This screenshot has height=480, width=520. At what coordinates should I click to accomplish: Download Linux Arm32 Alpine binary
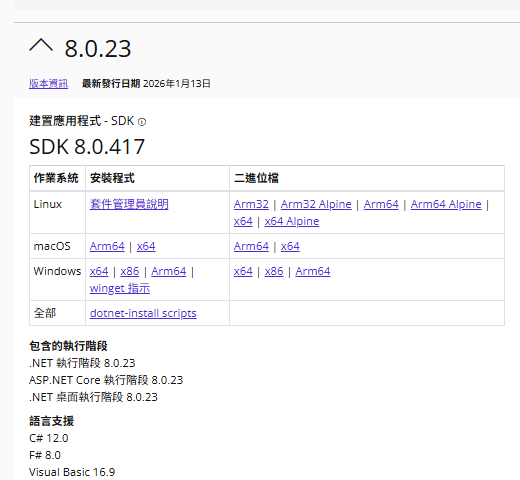click(x=316, y=204)
